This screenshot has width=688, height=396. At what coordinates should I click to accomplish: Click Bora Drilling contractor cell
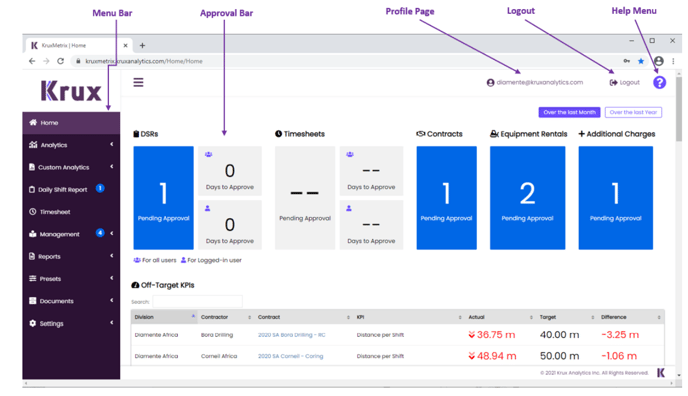click(x=217, y=335)
